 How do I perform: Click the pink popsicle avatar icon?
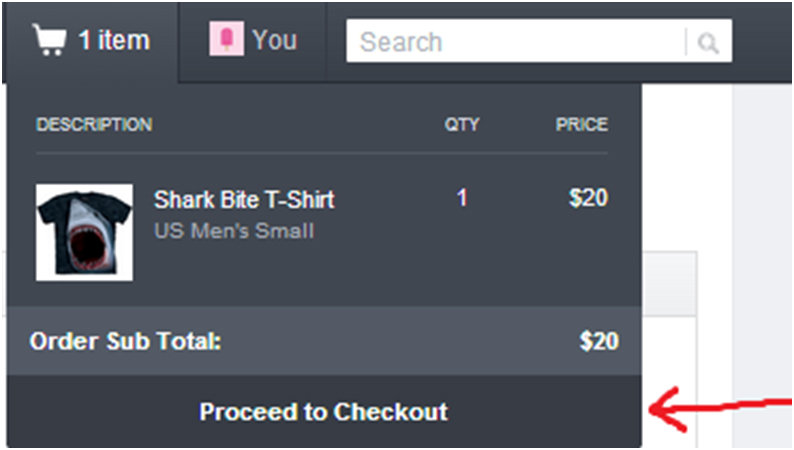(225, 40)
